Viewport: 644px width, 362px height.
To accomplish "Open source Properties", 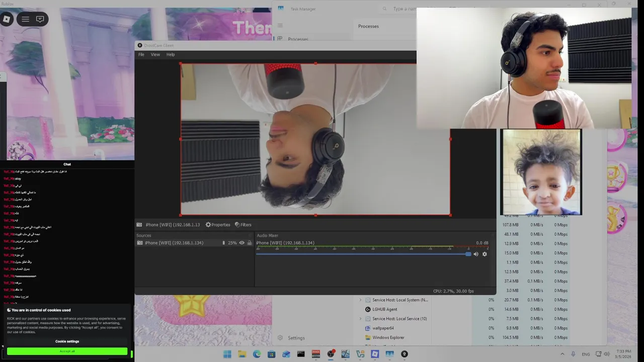I will pyautogui.click(x=218, y=225).
